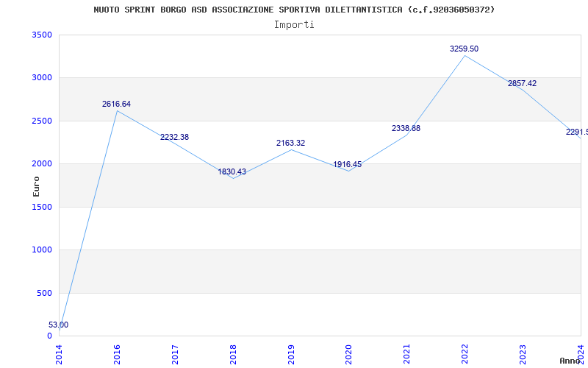
Task: Click the x-axis year 2014
Action: (x=60, y=354)
